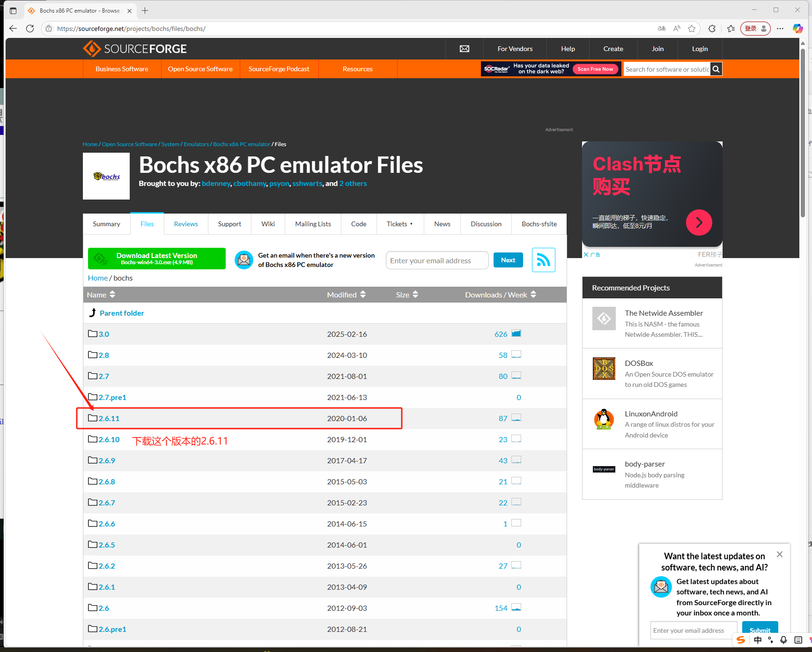Sort files by Downloads / Week
The image size is (812, 652).
(x=501, y=295)
